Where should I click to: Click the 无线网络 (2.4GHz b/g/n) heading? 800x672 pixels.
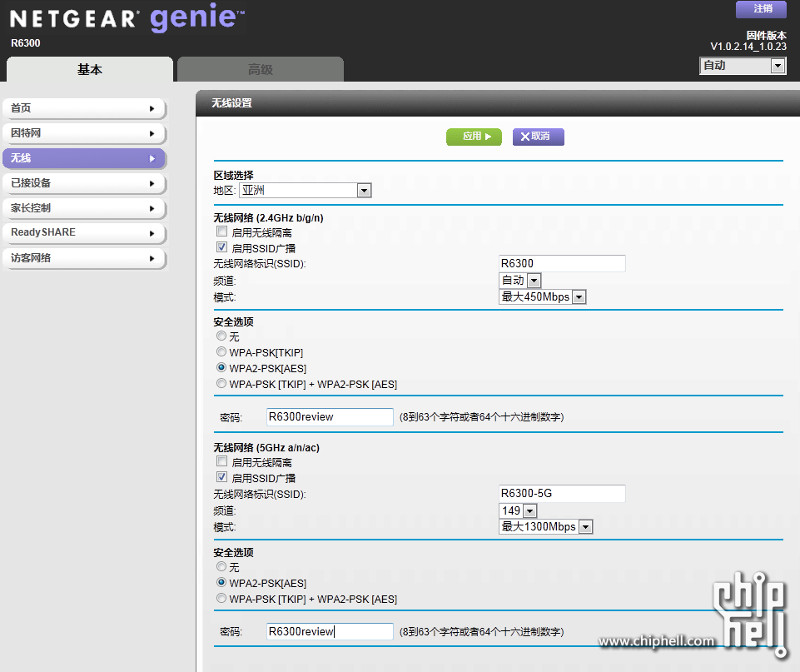(268, 218)
